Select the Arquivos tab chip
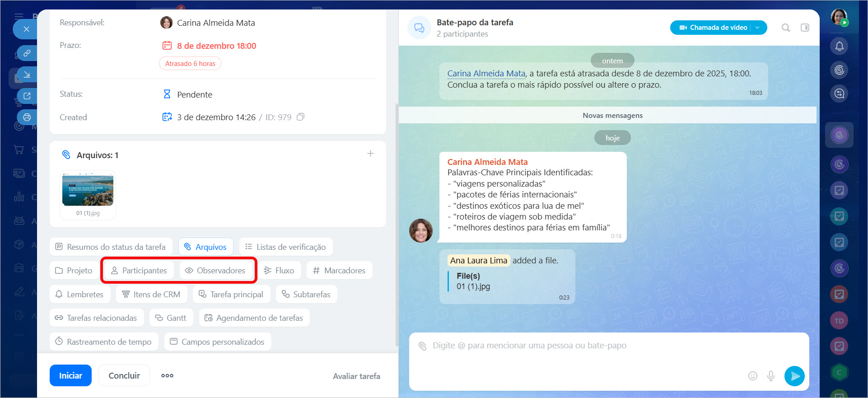 pos(205,247)
